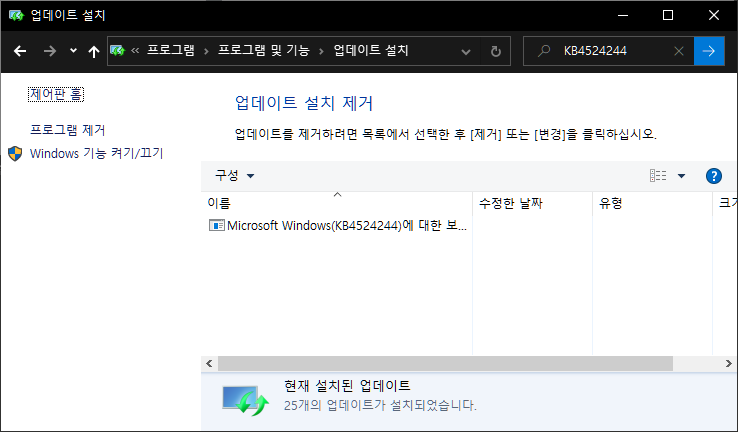
Task: Open the address bar history dropdown
Action: 466,51
